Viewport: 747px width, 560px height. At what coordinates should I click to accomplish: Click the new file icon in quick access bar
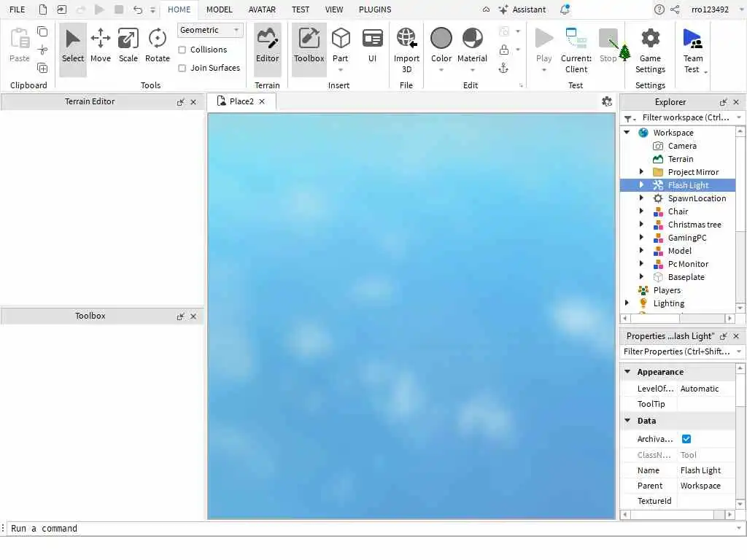(x=43, y=9)
